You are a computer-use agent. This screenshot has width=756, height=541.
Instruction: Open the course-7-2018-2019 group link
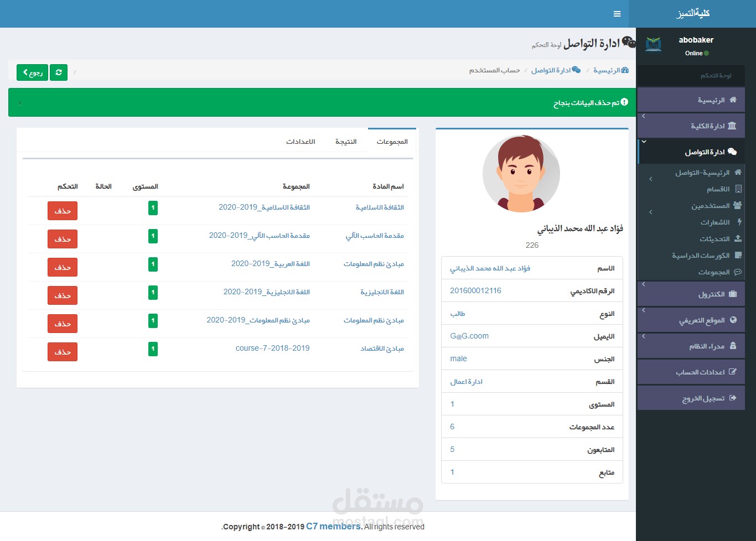pyautogui.click(x=272, y=348)
